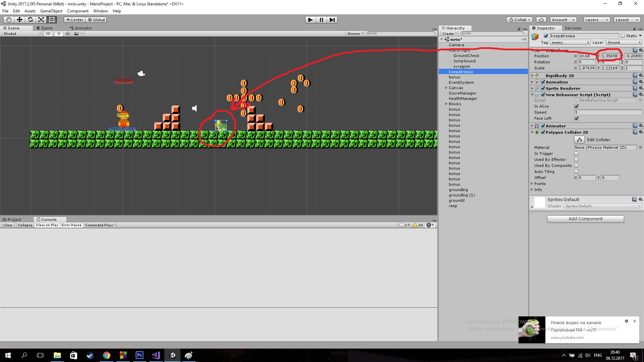Open the Component menu
This screenshot has height=362, width=644.
[x=77, y=11]
